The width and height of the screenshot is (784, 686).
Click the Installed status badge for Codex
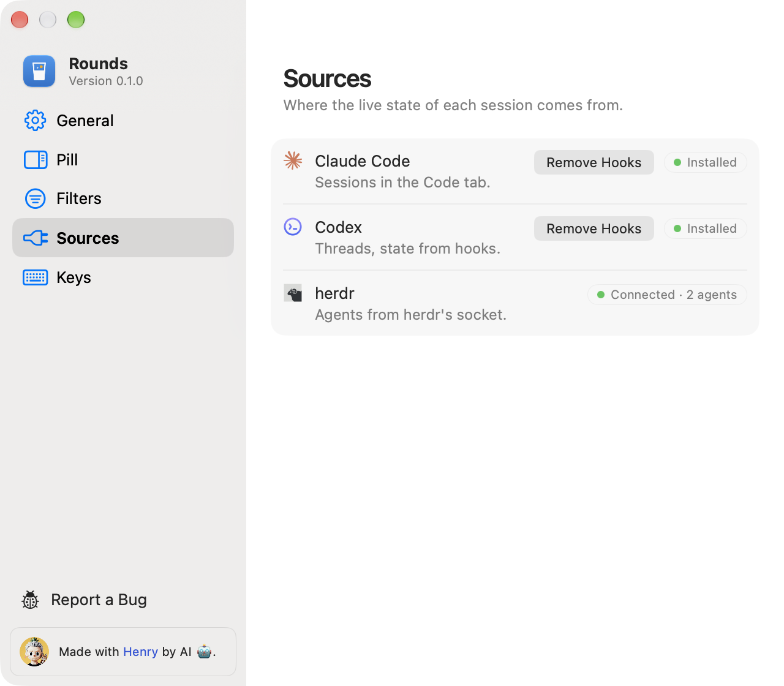click(x=705, y=228)
